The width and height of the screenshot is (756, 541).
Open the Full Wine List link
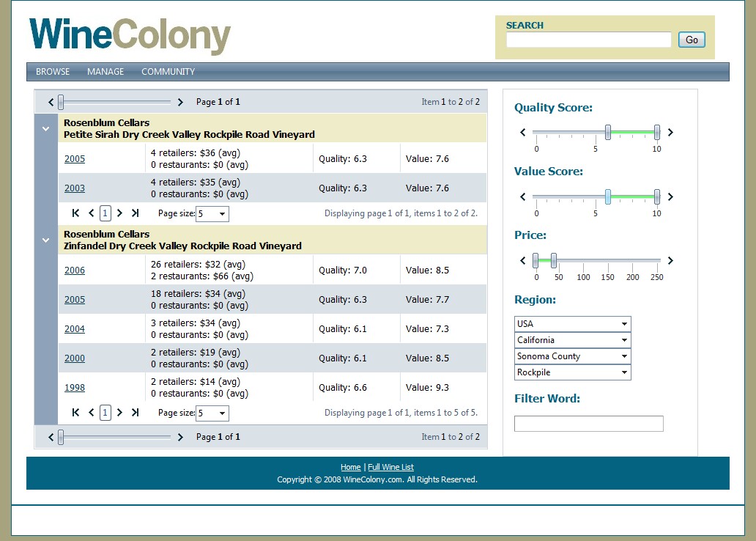[390, 467]
